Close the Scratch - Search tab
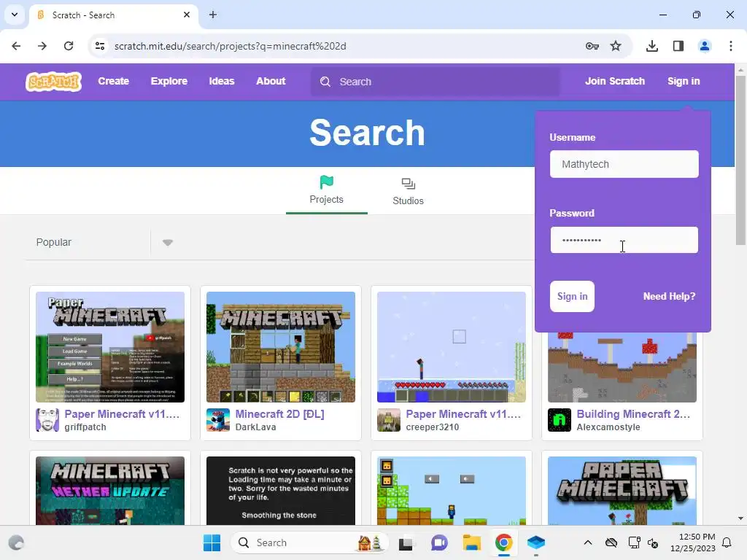Image resolution: width=747 pixels, height=560 pixels. tap(187, 15)
